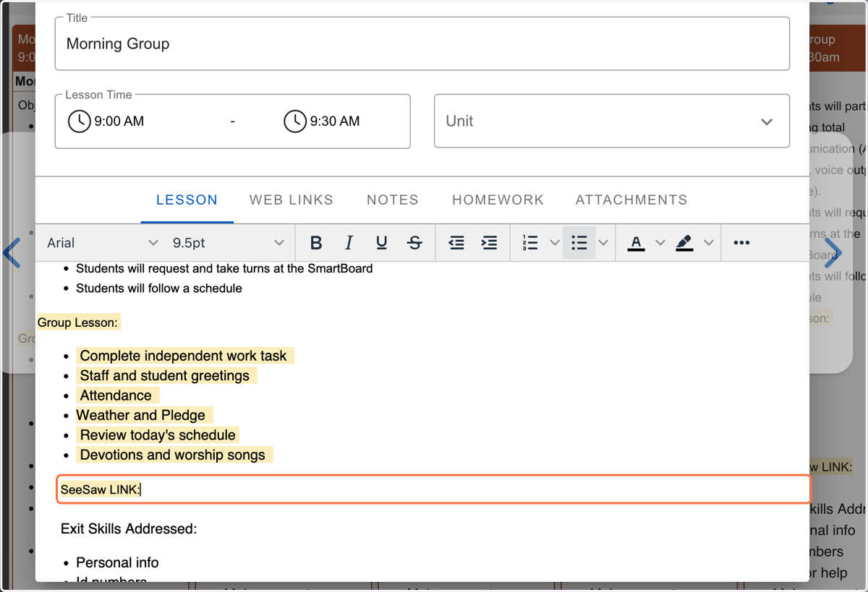Click 'Exit Skills Addressed:' text
This screenshot has width=868, height=592.
point(129,529)
